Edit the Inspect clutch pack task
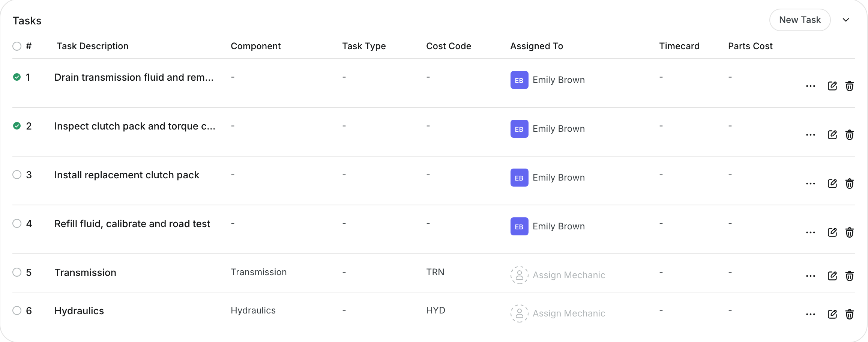868x342 pixels. [x=832, y=135]
